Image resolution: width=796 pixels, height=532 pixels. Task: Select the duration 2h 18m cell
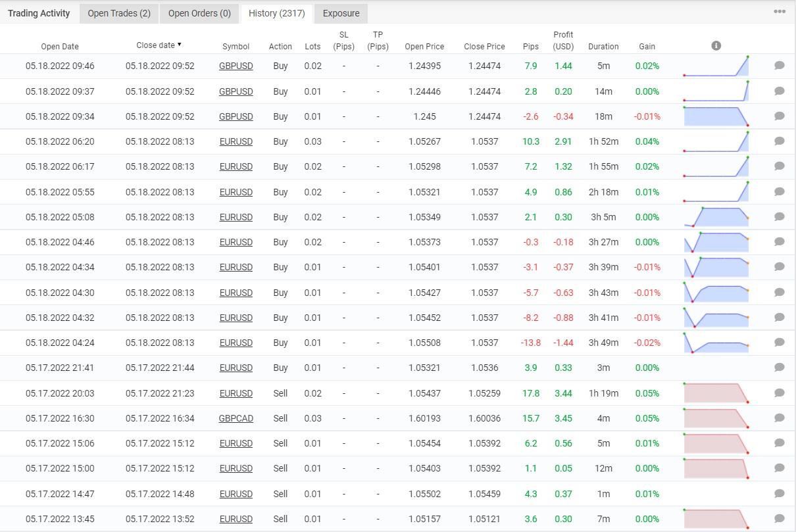[x=603, y=192]
